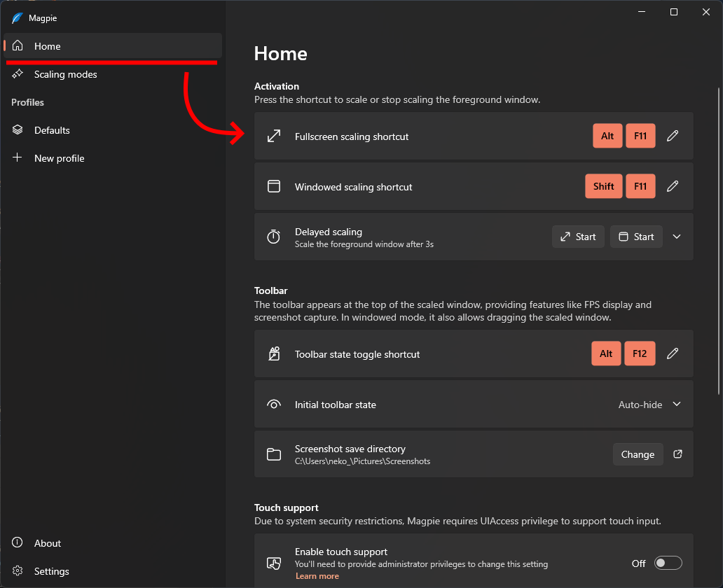Toggle the Enable touch support switch

[668, 563]
